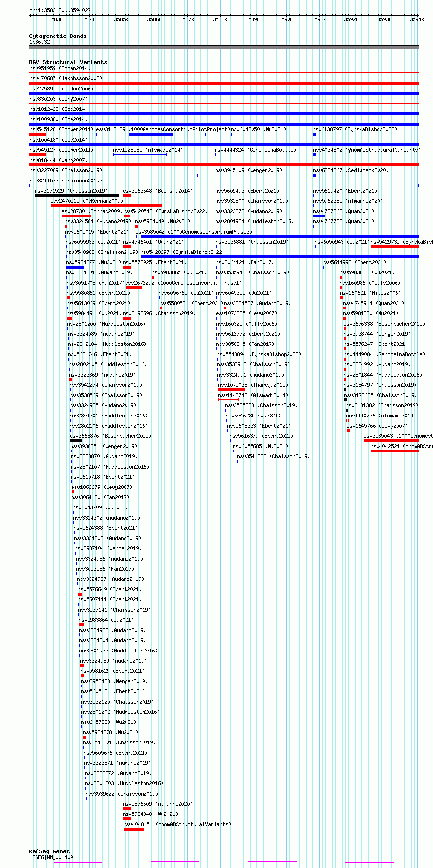Click nsv3211573 (Chaisson2019) label

(66, 181)
